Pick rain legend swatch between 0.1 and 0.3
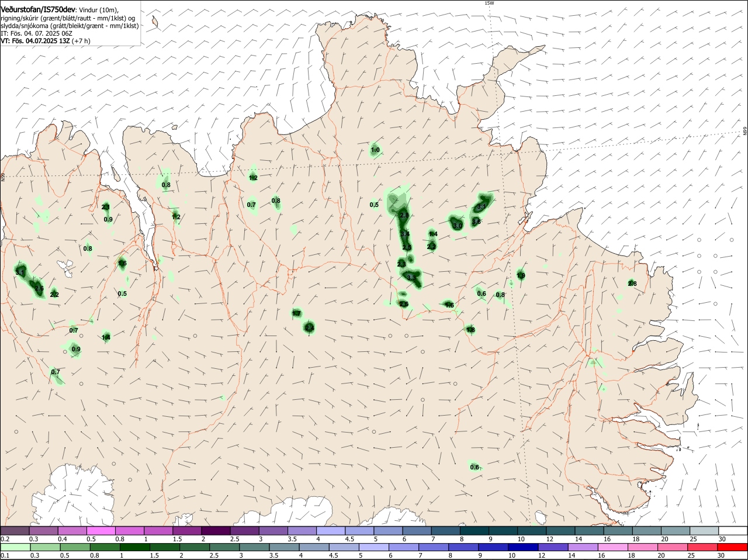This screenshot has height=560, width=748. point(15,547)
